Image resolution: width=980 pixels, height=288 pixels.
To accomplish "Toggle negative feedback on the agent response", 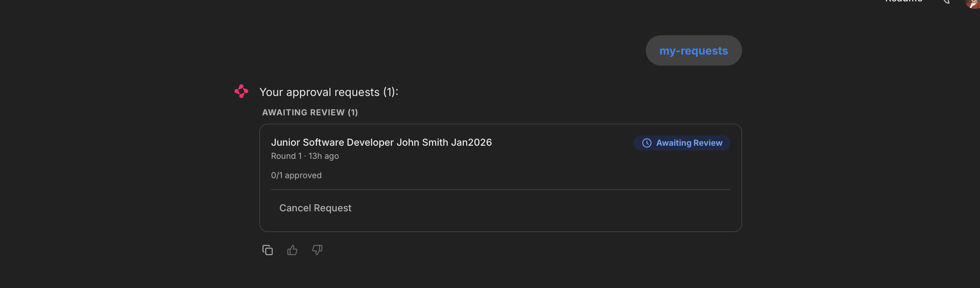I will click(317, 250).
